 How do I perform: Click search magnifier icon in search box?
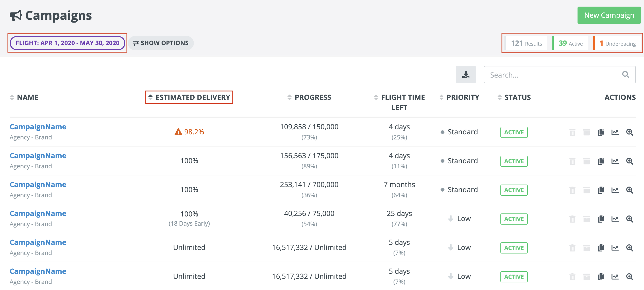coord(625,75)
